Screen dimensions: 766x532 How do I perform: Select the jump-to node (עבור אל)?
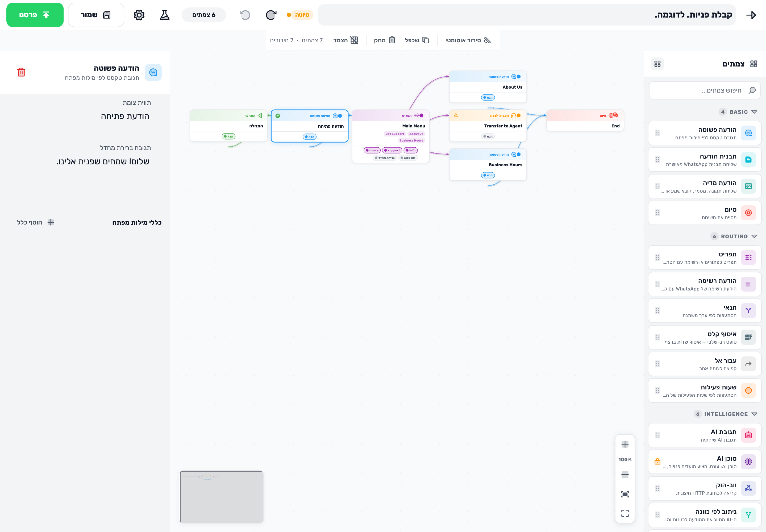tap(704, 364)
